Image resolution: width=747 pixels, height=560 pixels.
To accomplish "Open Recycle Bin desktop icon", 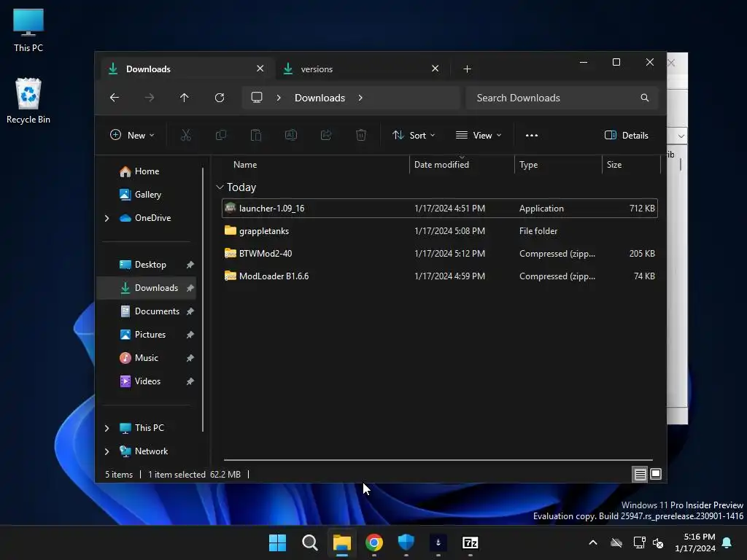I will (28, 101).
